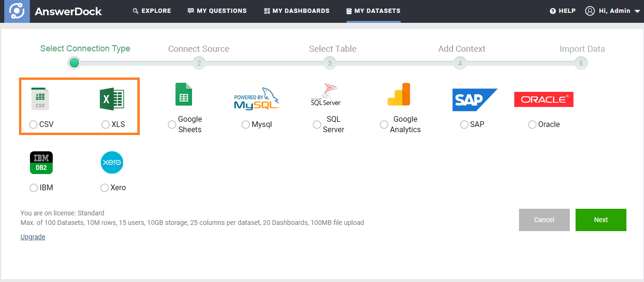
Task: Click the Google Sheets icon
Action: click(184, 94)
